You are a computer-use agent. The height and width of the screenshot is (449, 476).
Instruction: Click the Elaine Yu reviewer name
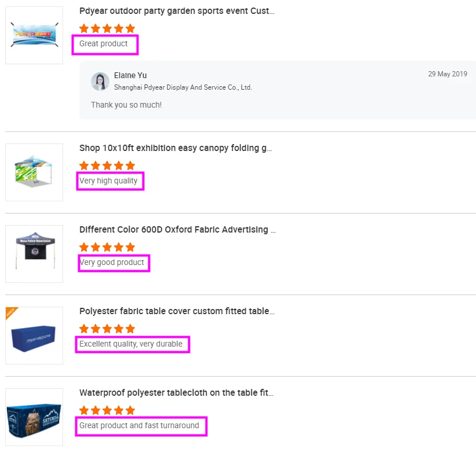point(130,76)
